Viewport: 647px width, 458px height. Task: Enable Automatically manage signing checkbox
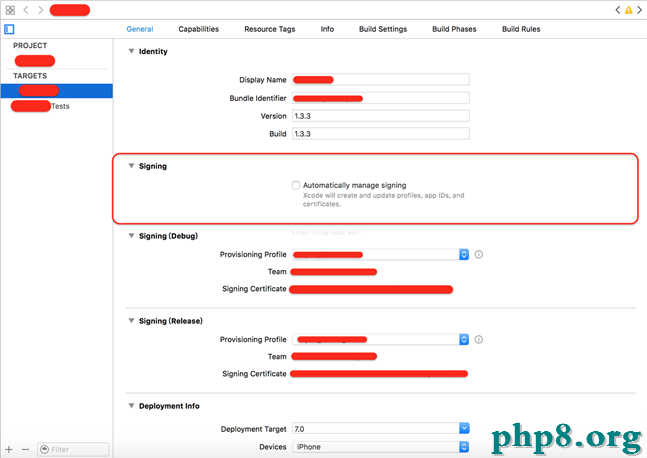click(x=296, y=185)
